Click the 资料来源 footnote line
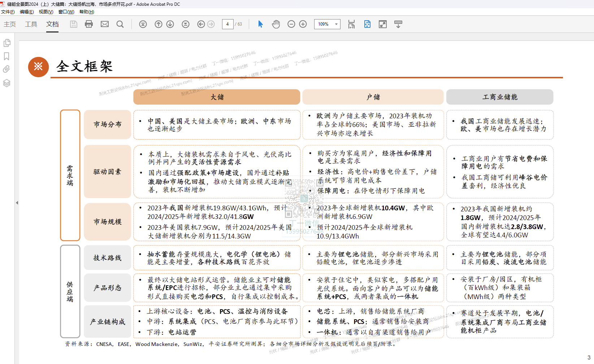The width and height of the screenshot is (594, 364). 230,344
